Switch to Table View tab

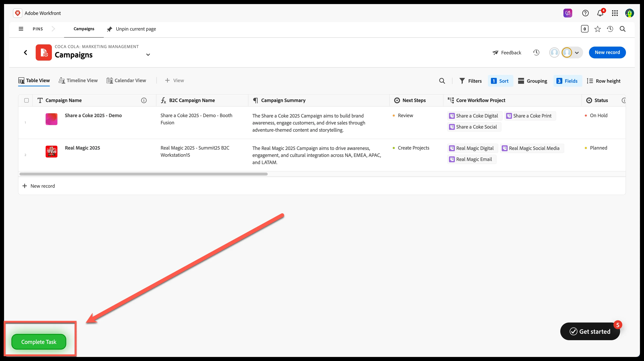click(34, 80)
